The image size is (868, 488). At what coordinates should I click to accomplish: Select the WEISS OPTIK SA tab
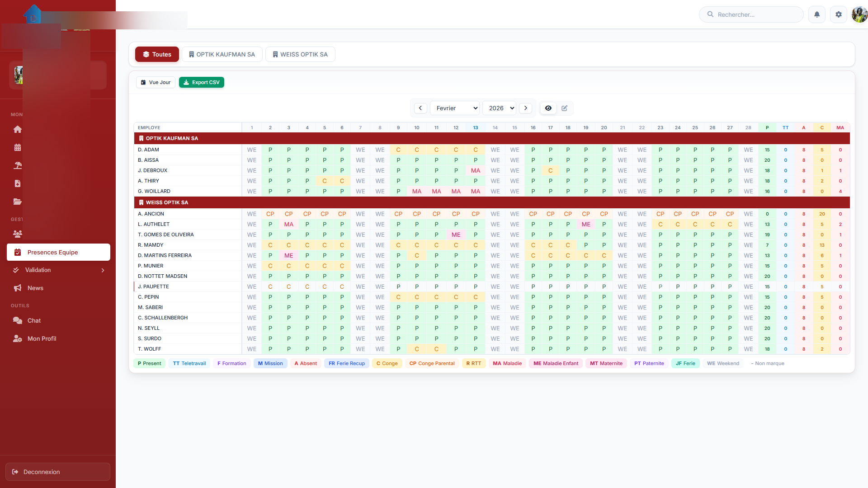point(300,54)
